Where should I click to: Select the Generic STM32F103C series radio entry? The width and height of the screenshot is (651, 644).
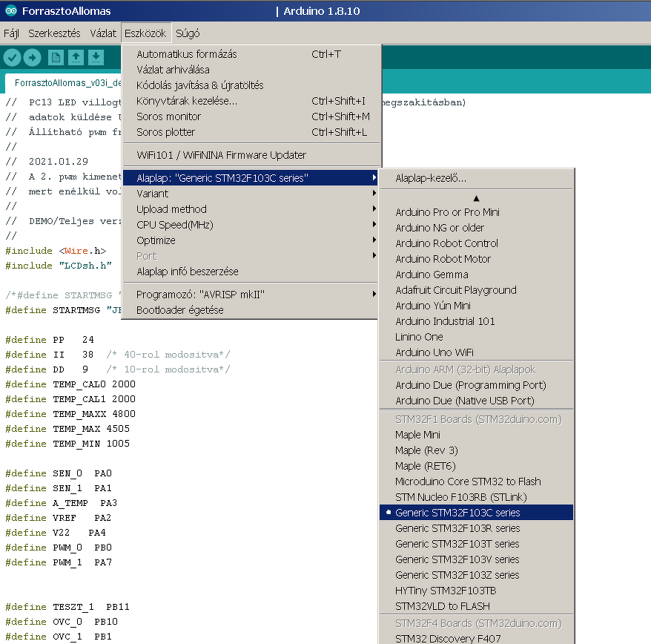pyautogui.click(x=476, y=512)
